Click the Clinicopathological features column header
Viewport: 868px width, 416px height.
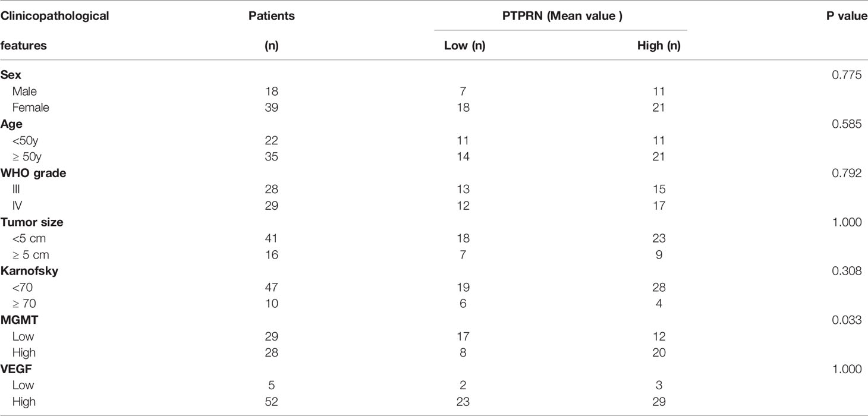(55, 31)
